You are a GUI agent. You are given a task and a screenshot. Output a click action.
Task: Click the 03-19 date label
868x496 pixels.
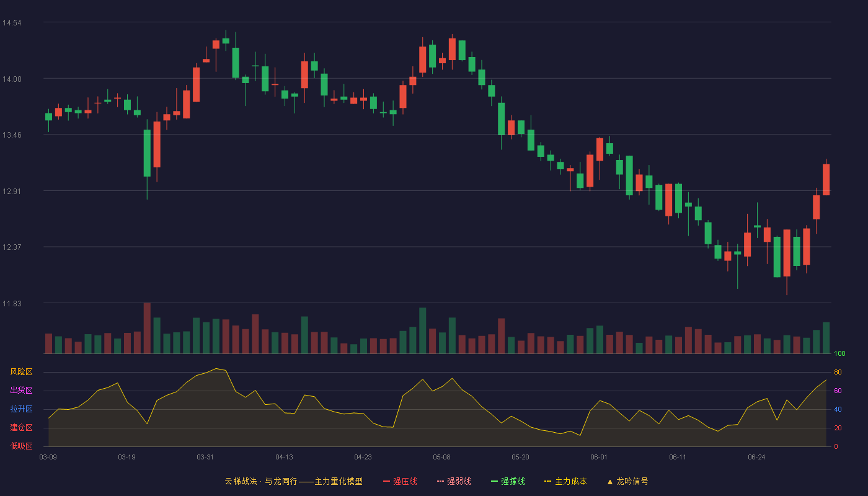pos(126,457)
